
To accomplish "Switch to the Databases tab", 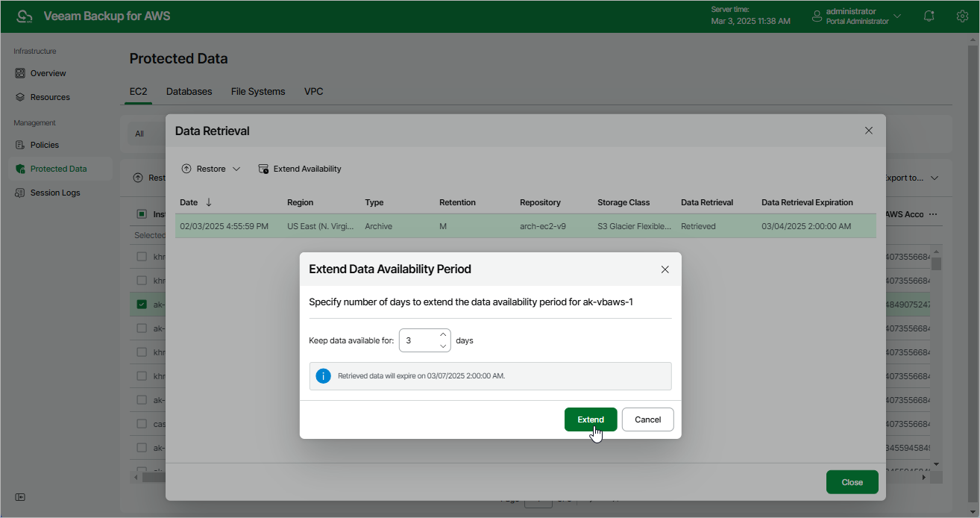I will coord(189,91).
